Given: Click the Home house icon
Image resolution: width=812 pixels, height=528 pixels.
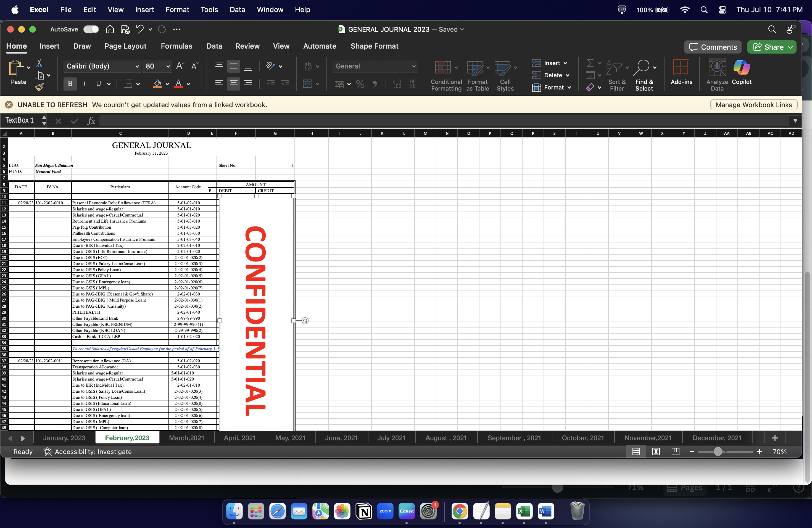Looking at the screenshot, I should coord(110,29).
